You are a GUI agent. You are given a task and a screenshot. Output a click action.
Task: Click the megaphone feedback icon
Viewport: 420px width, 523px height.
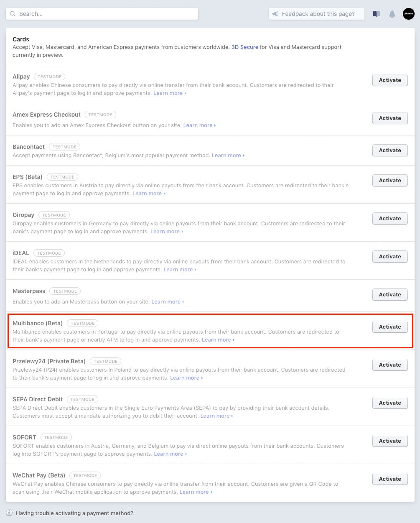[x=275, y=14]
